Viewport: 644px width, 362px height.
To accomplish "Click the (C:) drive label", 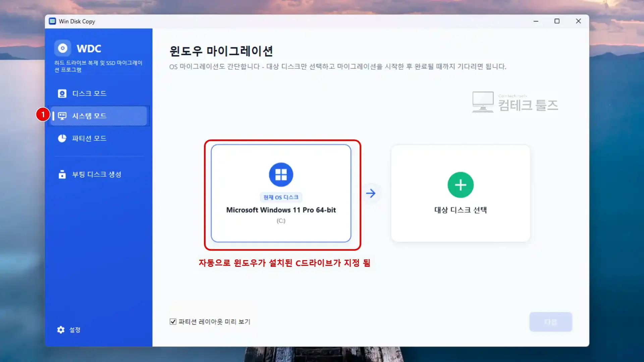I will [x=281, y=221].
